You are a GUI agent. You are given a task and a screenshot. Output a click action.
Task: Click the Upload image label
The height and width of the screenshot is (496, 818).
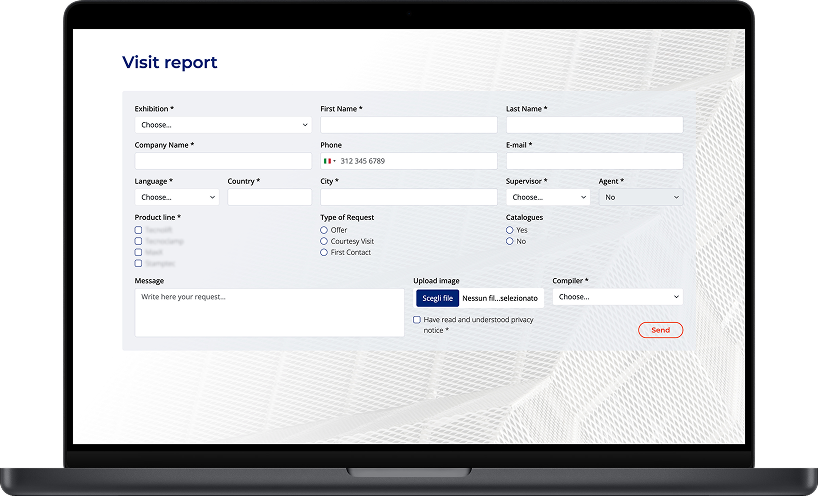click(x=436, y=281)
